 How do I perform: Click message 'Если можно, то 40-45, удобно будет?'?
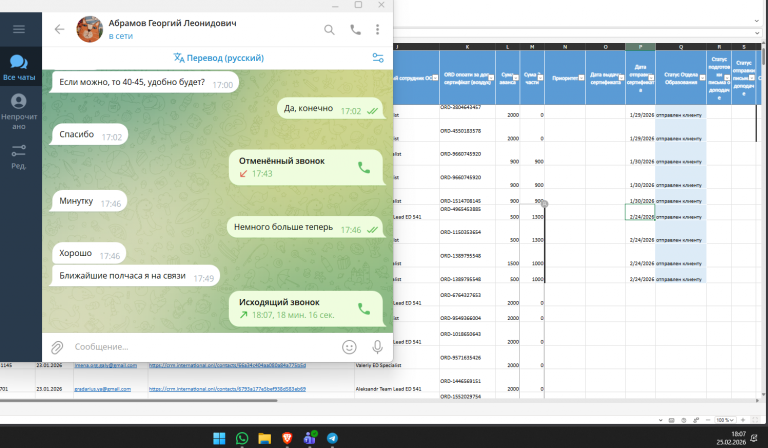[145, 82]
